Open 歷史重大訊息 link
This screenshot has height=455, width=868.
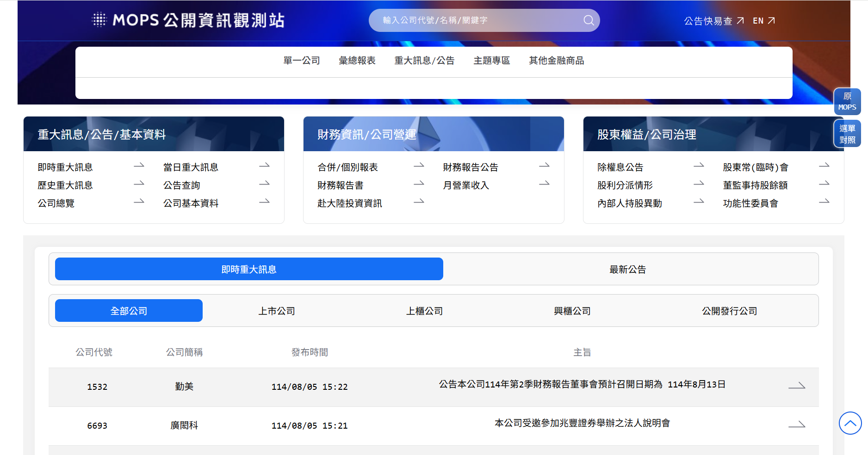tap(65, 185)
